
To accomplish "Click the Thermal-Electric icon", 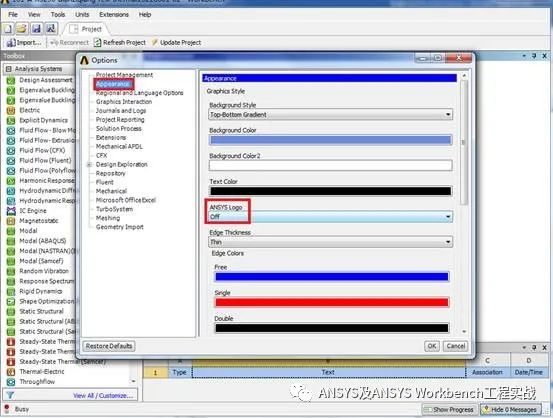I will (11, 372).
